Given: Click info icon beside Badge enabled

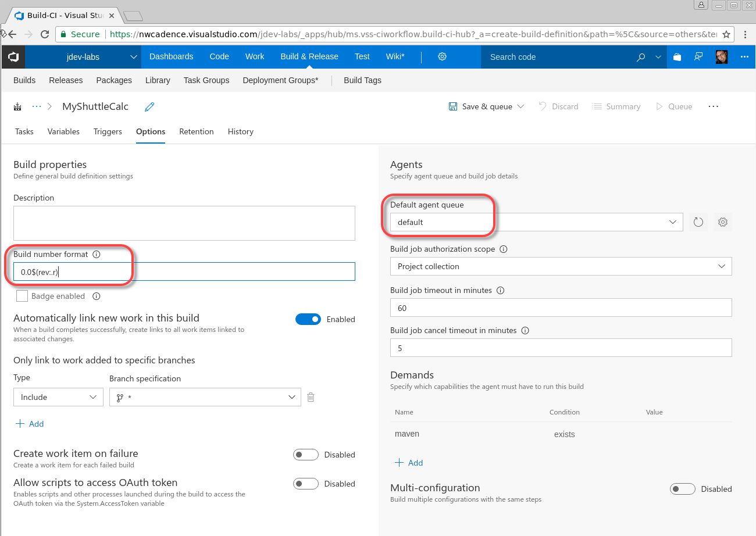Looking at the screenshot, I should point(97,296).
